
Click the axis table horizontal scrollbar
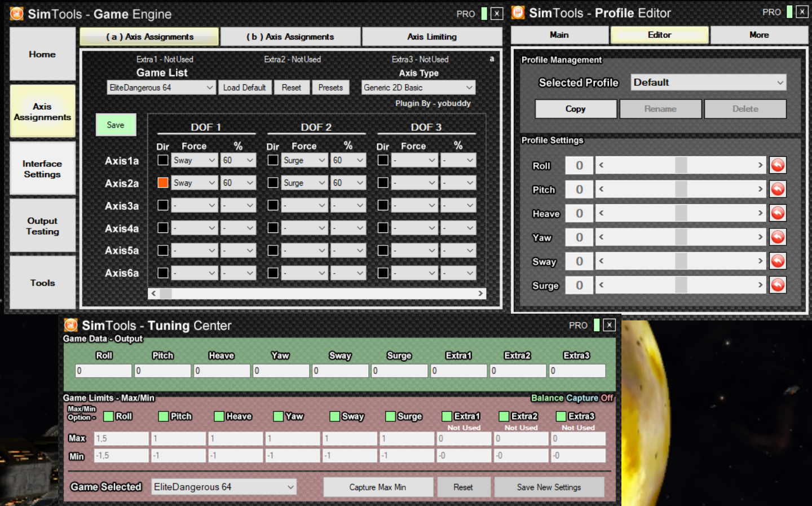(317, 293)
